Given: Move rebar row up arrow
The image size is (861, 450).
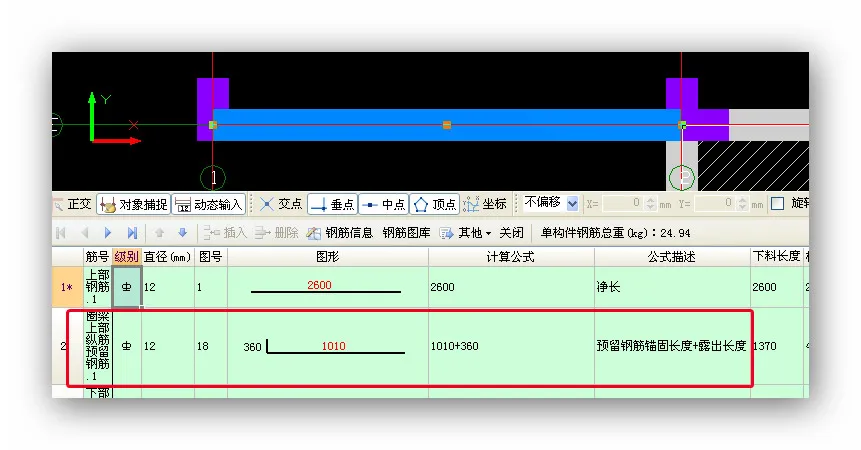Looking at the screenshot, I should pyautogui.click(x=159, y=233).
